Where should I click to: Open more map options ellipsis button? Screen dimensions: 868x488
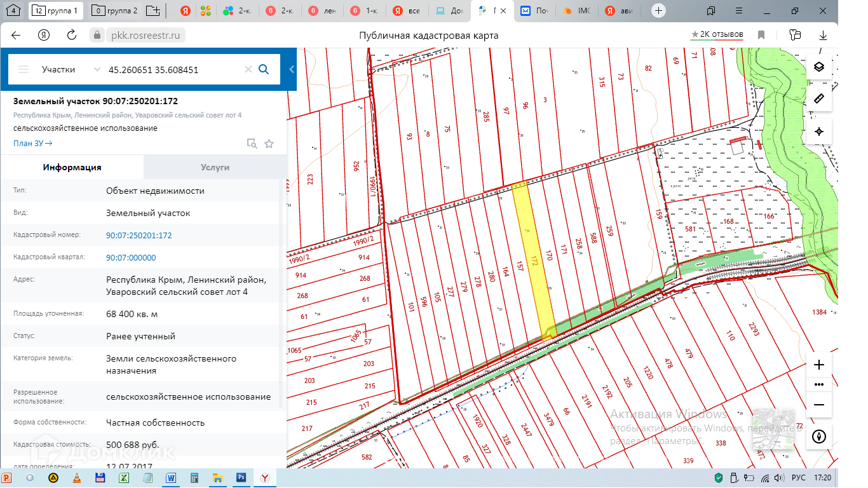coord(819,384)
